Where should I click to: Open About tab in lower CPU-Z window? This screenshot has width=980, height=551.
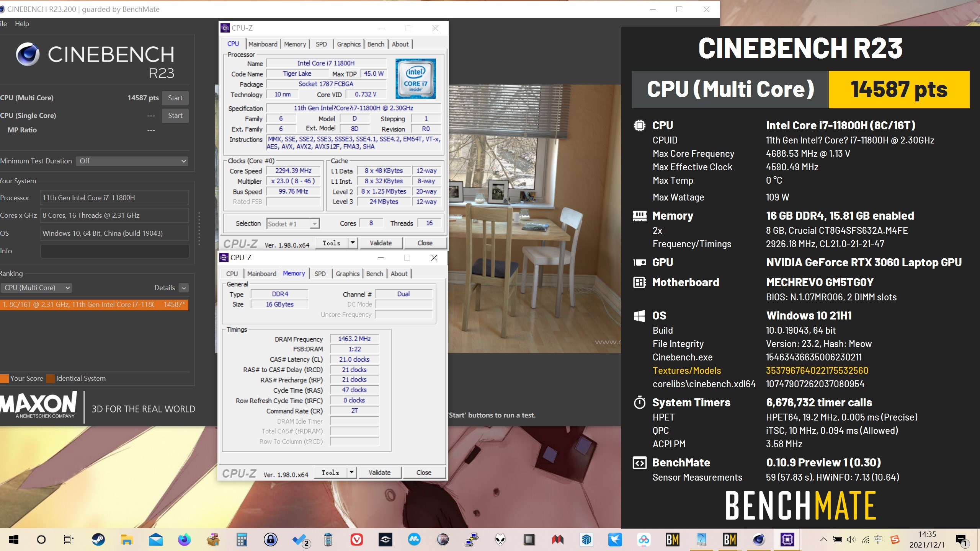399,274
